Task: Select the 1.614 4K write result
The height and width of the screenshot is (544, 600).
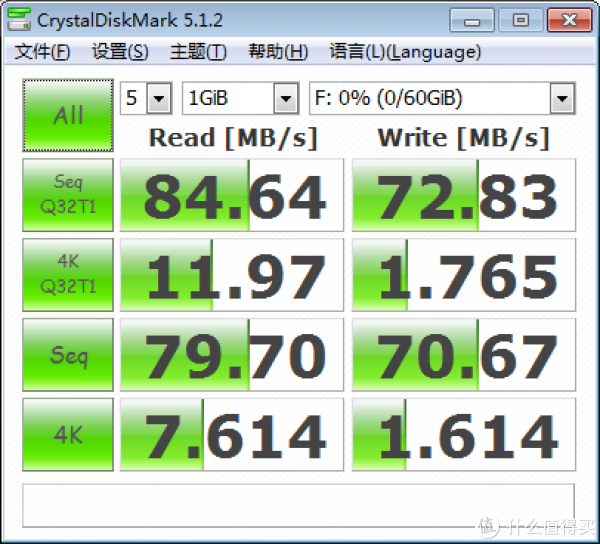Action: click(464, 435)
